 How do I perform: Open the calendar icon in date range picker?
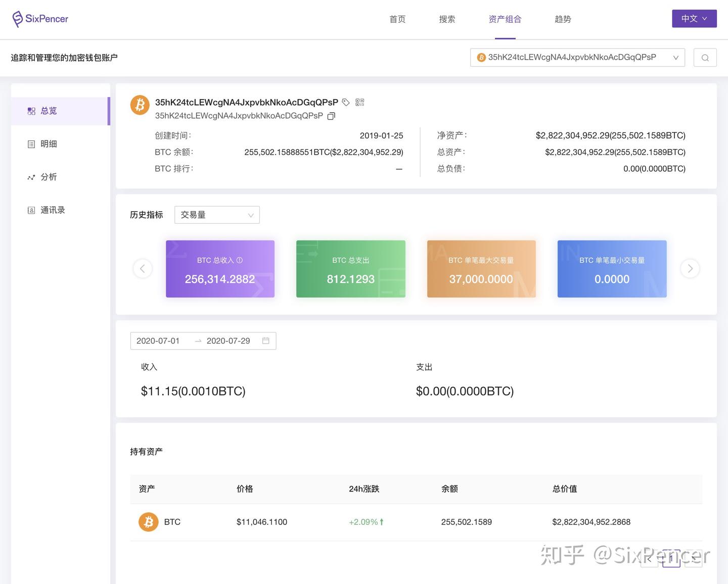tap(265, 340)
